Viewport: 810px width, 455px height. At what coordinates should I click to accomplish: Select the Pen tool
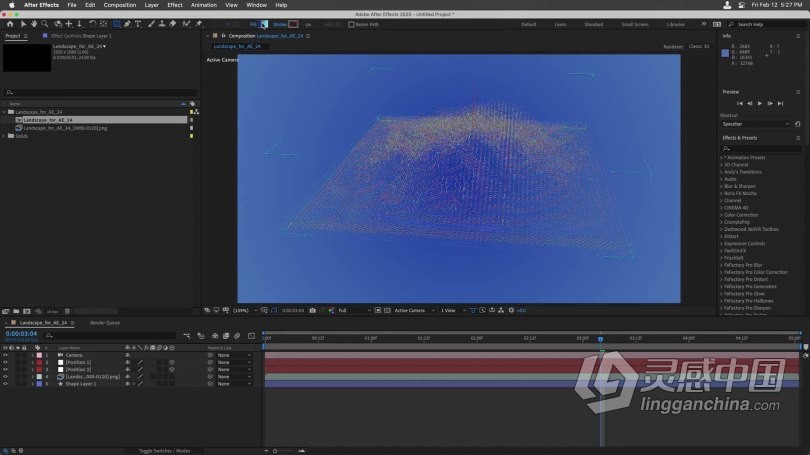pyautogui.click(x=127, y=24)
